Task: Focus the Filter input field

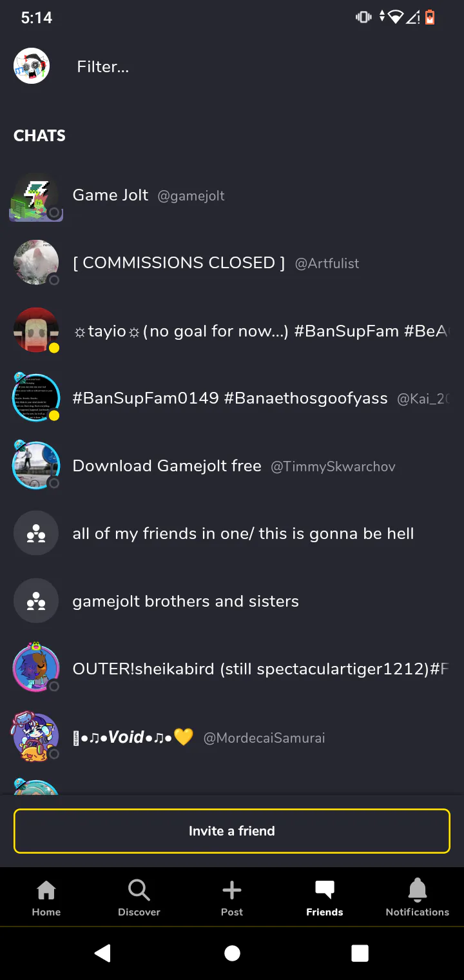Action: click(258, 66)
